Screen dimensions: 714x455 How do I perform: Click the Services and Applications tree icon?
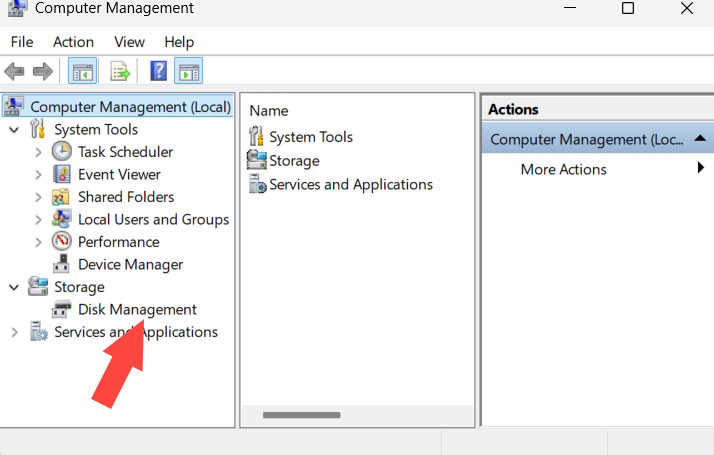point(39,332)
